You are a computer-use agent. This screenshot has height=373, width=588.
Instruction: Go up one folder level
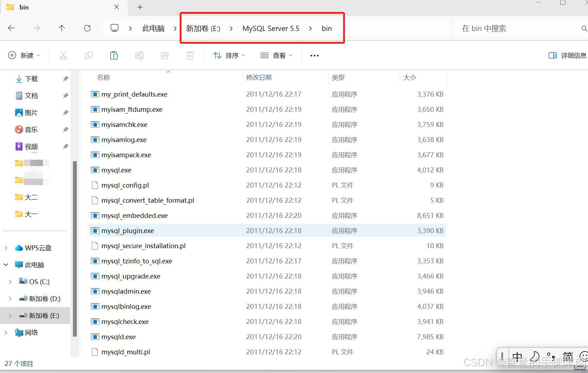(x=62, y=28)
